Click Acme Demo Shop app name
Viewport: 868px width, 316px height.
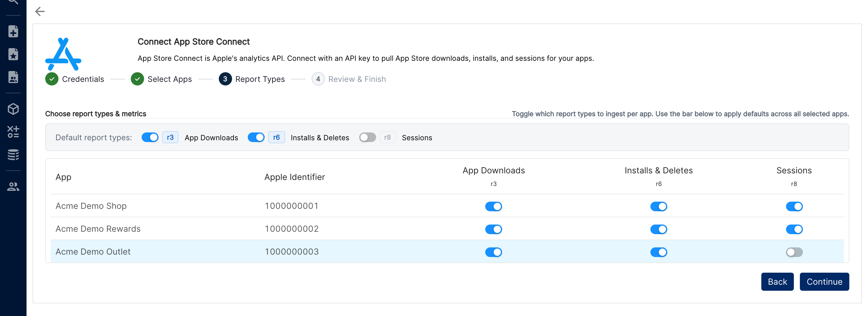pos(91,206)
